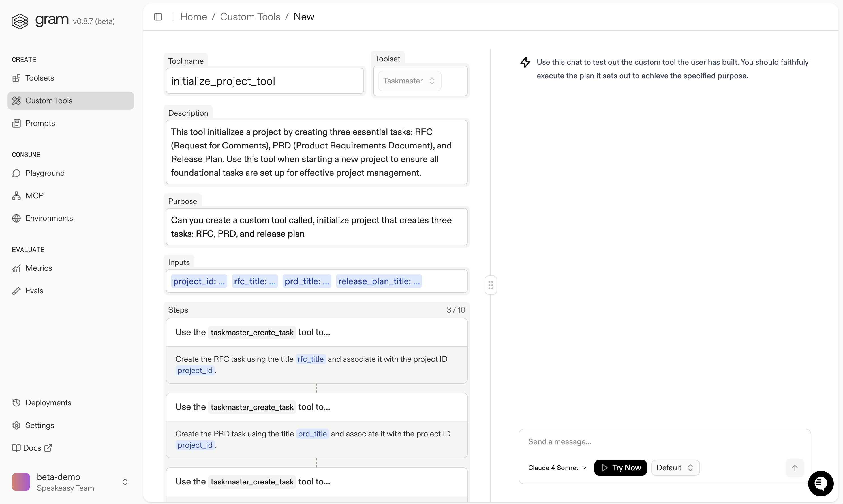Open the Claude 4 Sonnet model selector
The width and height of the screenshot is (843, 504).
point(557,468)
